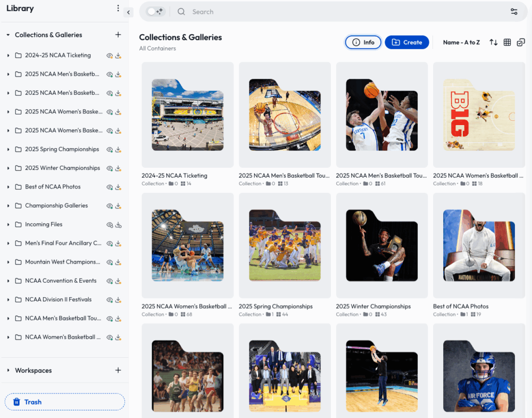Select Mountain West Champions... in sidebar
This screenshot has height=418, width=532.
click(63, 262)
